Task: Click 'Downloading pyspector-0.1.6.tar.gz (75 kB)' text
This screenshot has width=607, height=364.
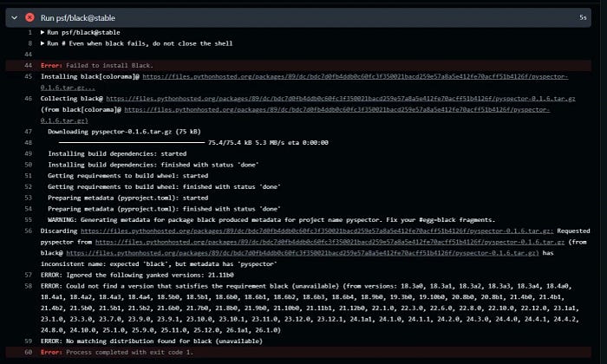Action: click(124, 132)
